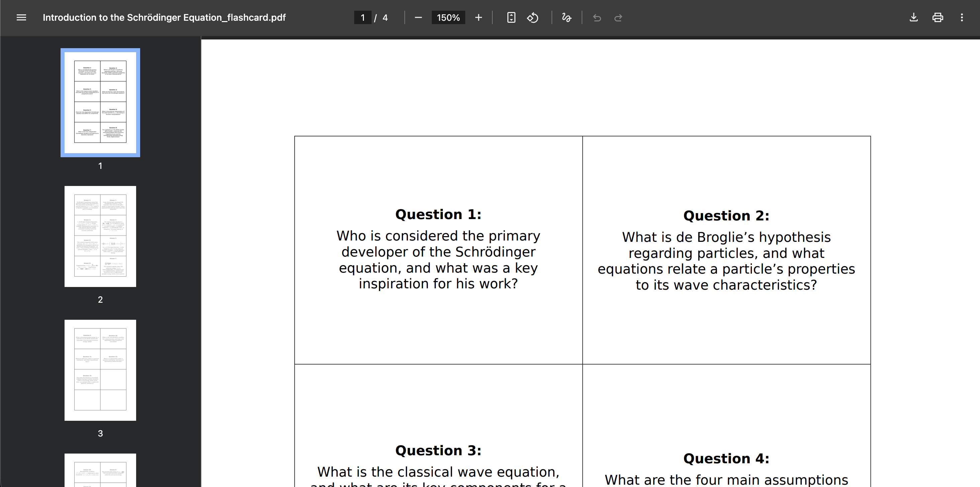Toggle the sidebar with hamburger menu icon
The image size is (980, 487).
click(21, 17)
